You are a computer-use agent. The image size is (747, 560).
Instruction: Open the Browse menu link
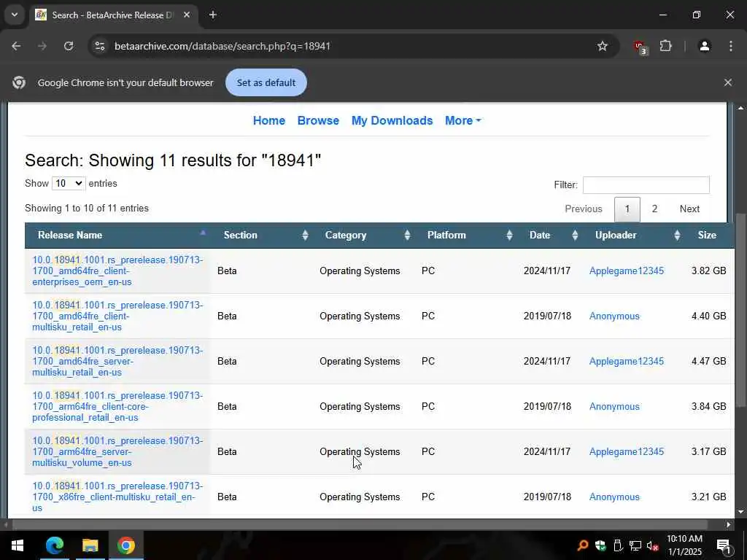coord(318,120)
